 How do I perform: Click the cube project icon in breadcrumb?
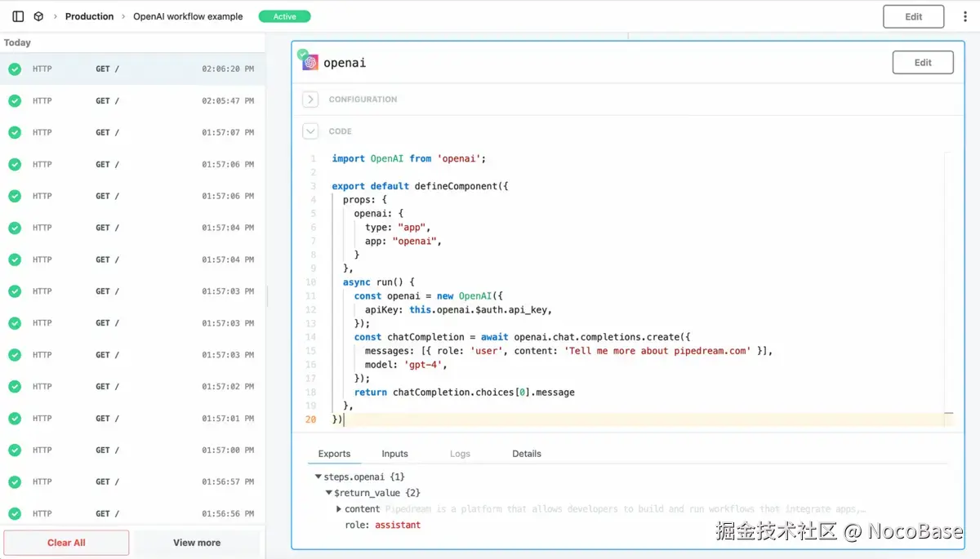[x=38, y=16]
